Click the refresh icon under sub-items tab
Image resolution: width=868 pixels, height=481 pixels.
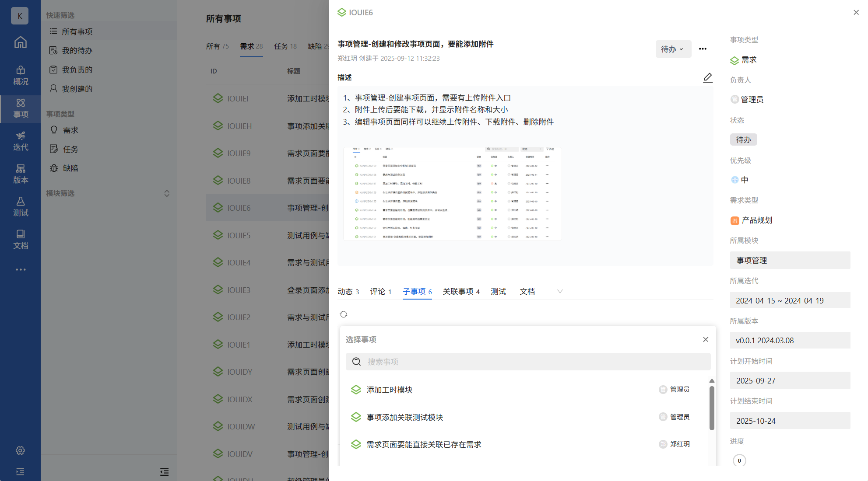coord(344,314)
